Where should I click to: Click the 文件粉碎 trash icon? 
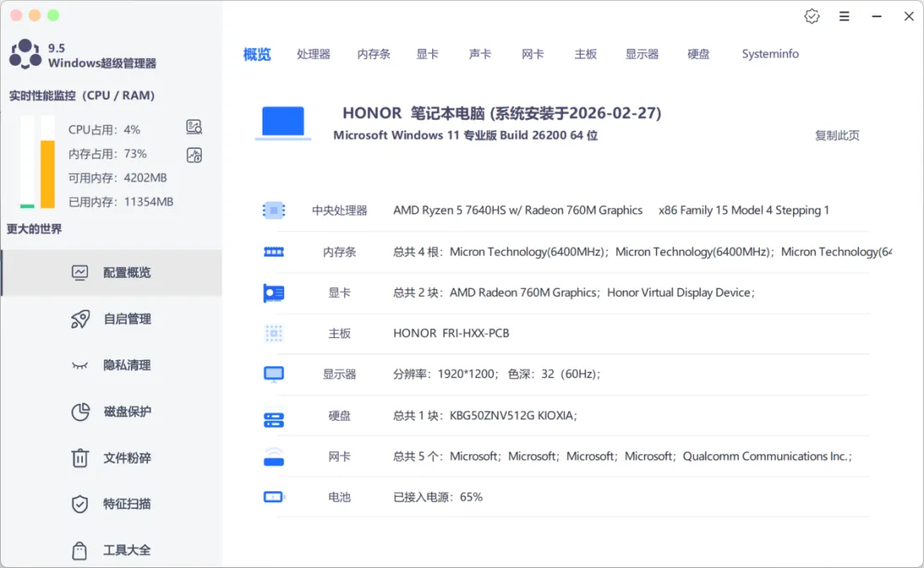(80, 458)
